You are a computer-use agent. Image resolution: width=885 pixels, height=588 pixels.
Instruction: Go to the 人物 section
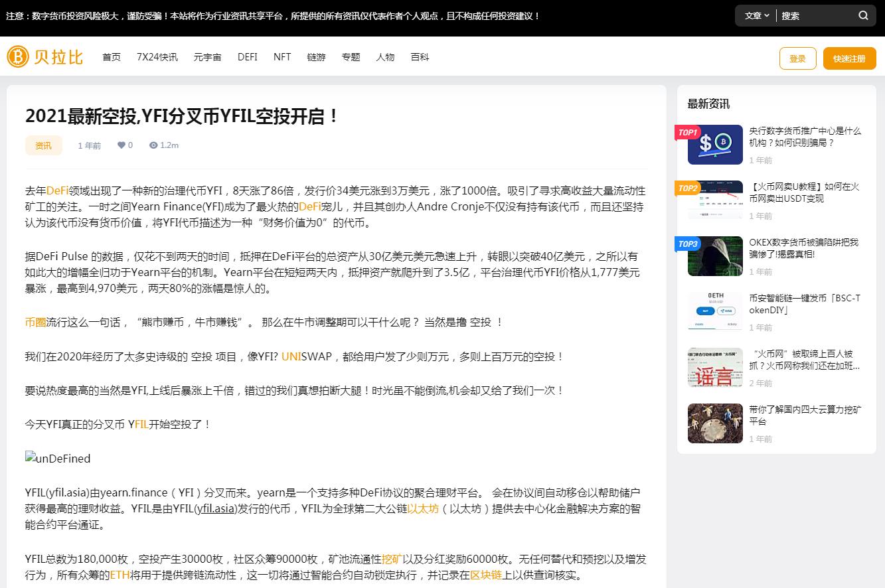(385, 57)
